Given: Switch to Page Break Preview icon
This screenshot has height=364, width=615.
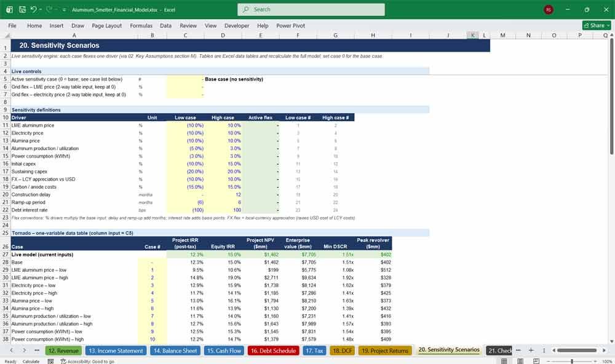Looking at the screenshot, I should click(536, 361).
